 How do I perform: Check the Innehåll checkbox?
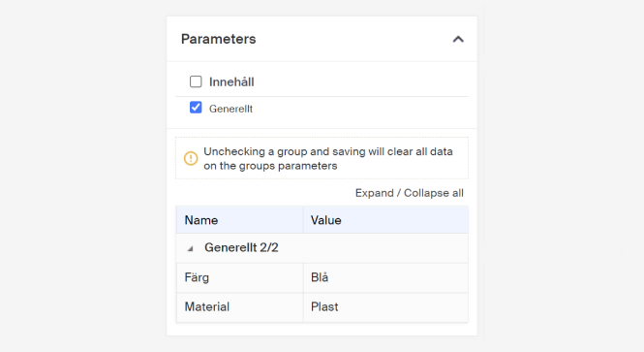(x=196, y=81)
